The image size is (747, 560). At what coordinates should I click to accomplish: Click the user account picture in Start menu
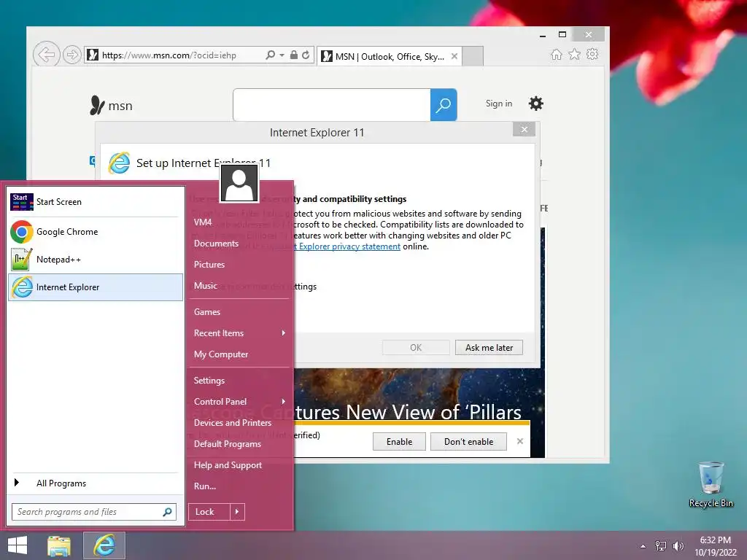point(239,183)
